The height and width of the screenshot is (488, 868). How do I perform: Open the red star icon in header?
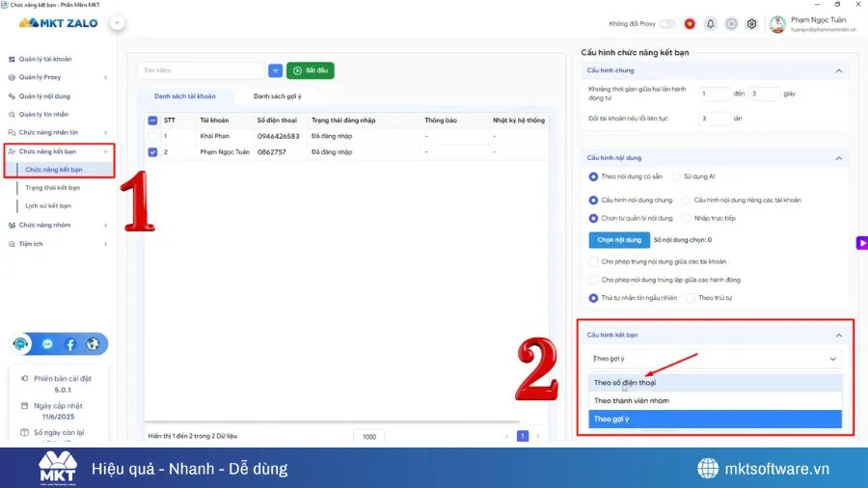(690, 24)
